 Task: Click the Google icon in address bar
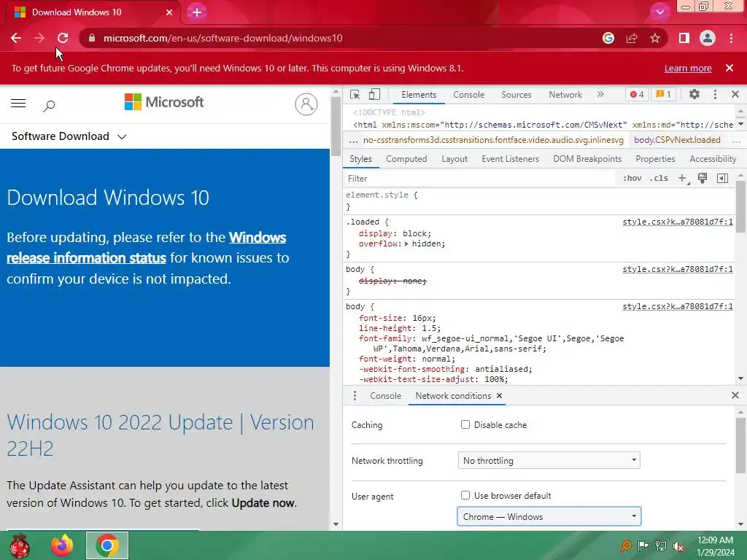[608, 38]
